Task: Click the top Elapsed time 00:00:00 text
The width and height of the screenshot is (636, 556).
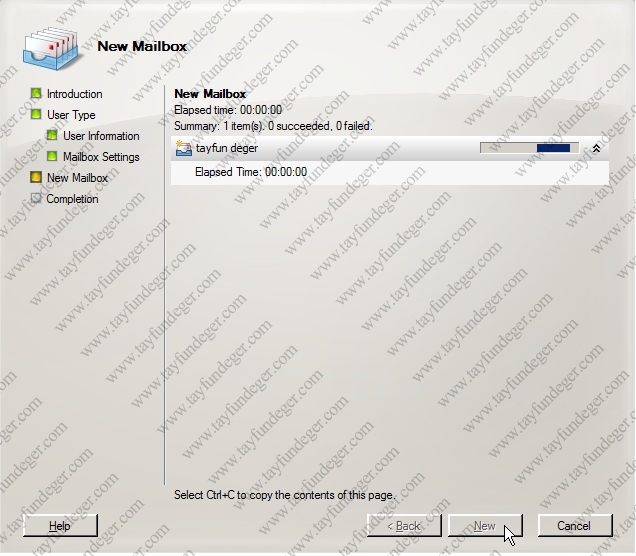Action: click(228, 110)
